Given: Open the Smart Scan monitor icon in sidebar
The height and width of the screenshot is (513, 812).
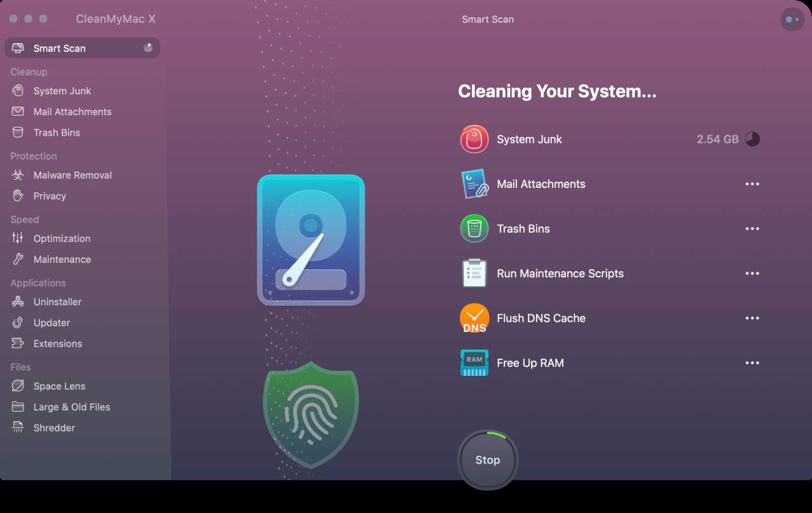Looking at the screenshot, I should click(x=18, y=48).
